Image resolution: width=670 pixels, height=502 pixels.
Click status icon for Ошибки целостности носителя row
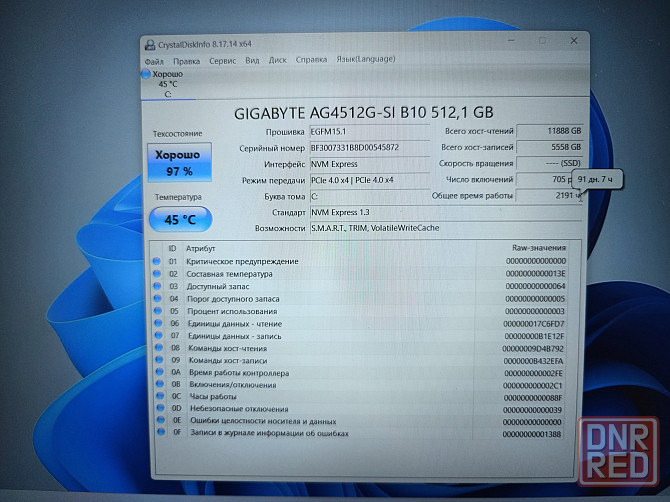pyautogui.click(x=161, y=420)
